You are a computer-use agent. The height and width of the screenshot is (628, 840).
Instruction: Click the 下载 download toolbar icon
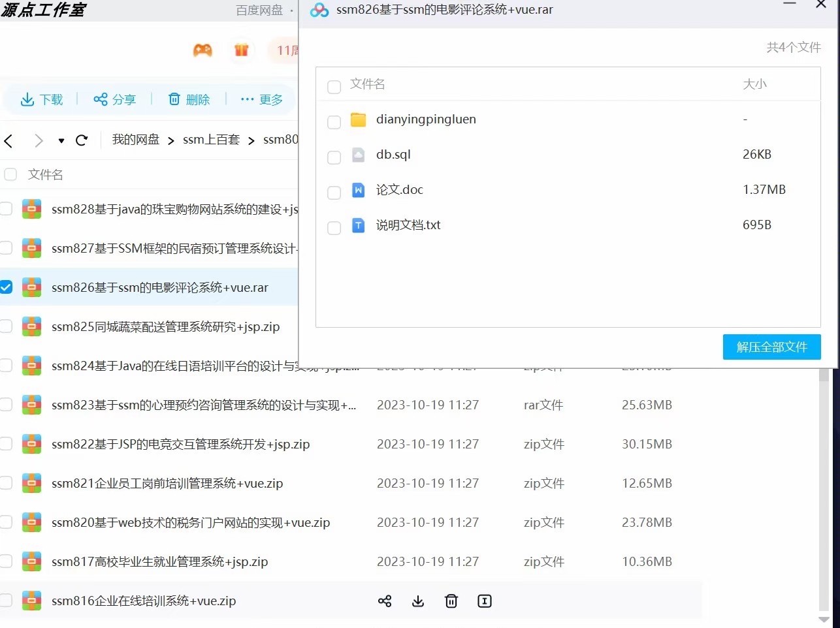click(27, 99)
